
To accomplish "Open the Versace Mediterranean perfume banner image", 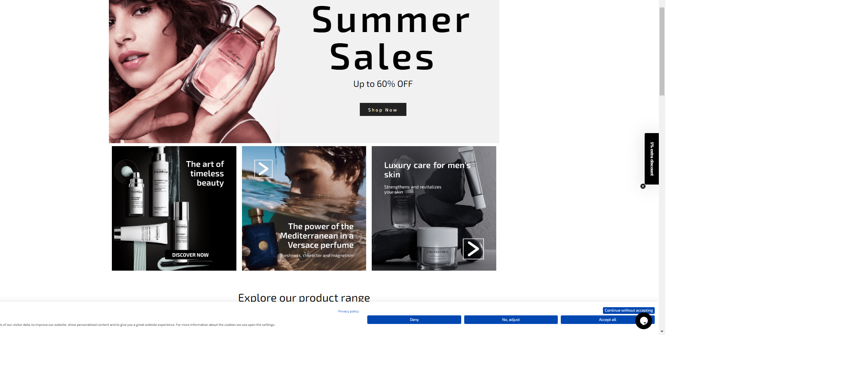I will pyautogui.click(x=304, y=208).
